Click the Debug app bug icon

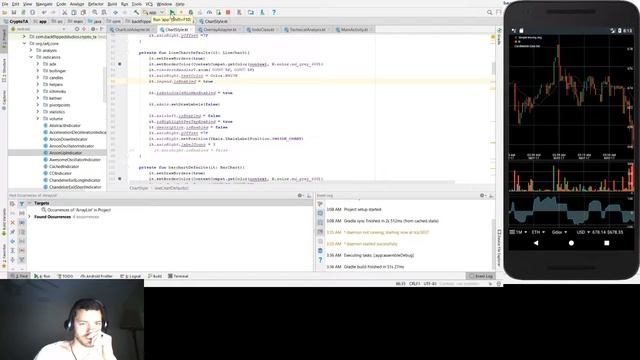(191, 12)
